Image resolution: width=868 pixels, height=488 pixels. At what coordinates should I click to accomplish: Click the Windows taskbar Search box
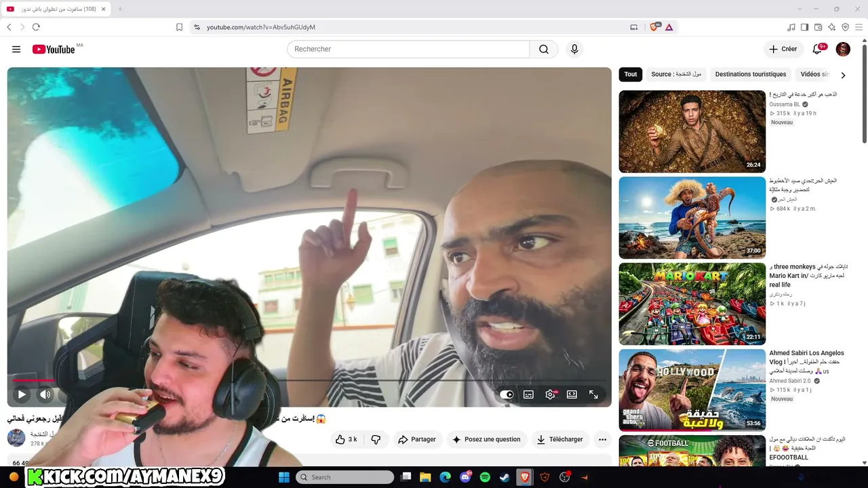345,477
